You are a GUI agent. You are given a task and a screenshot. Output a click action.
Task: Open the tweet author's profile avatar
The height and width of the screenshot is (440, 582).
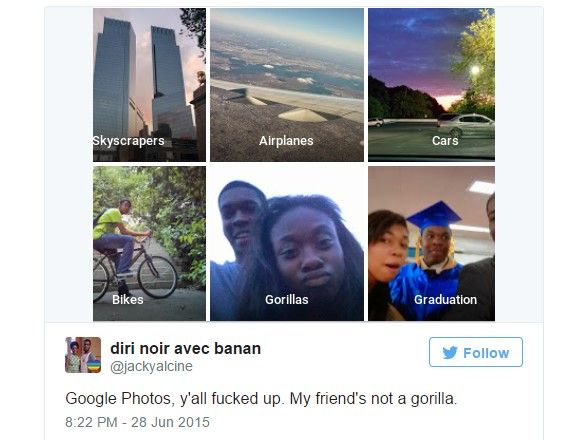83,355
